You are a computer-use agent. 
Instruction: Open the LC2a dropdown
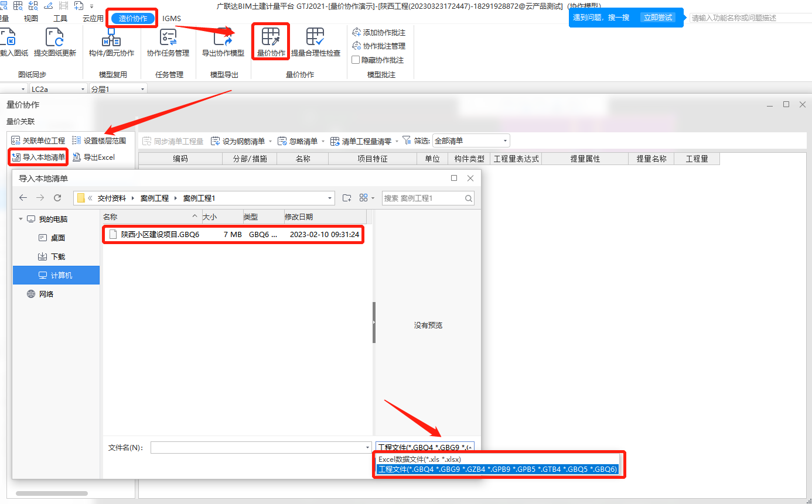(83, 89)
